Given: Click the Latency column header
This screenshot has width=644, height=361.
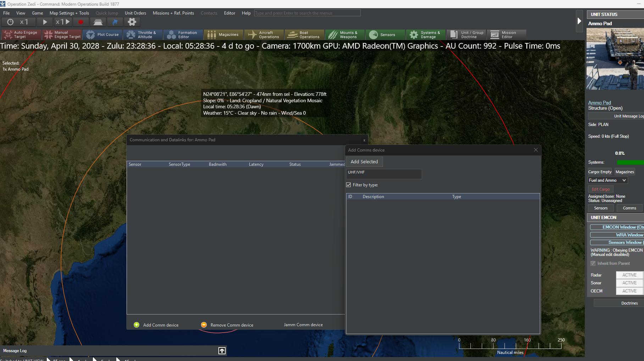Looking at the screenshot, I should tap(256, 164).
